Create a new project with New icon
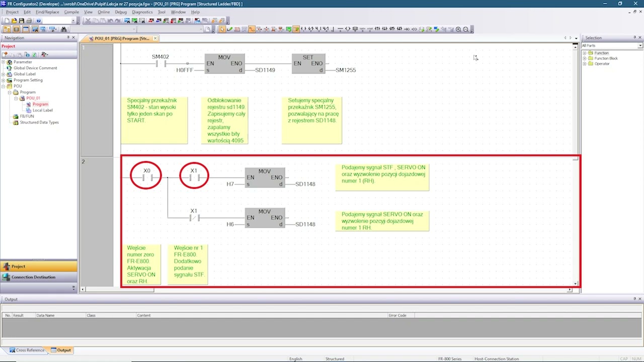The width and height of the screenshot is (644, 362). 7,21
